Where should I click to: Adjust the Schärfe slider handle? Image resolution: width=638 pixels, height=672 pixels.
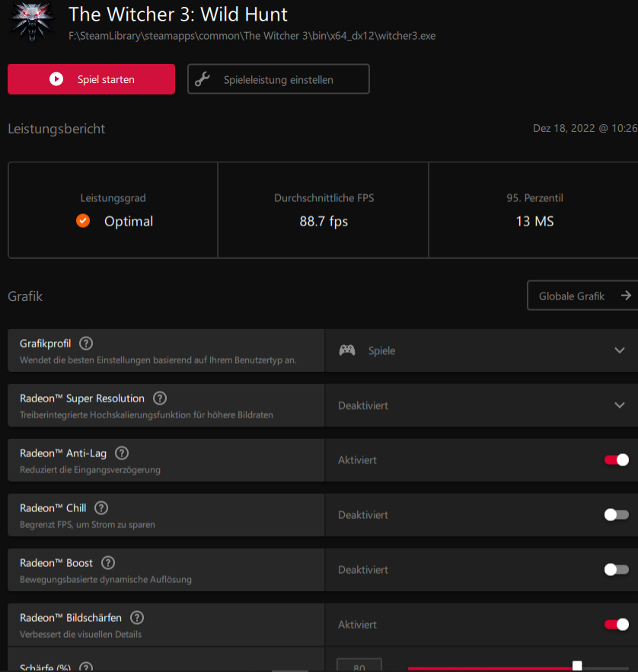click(x=577, y=666)
